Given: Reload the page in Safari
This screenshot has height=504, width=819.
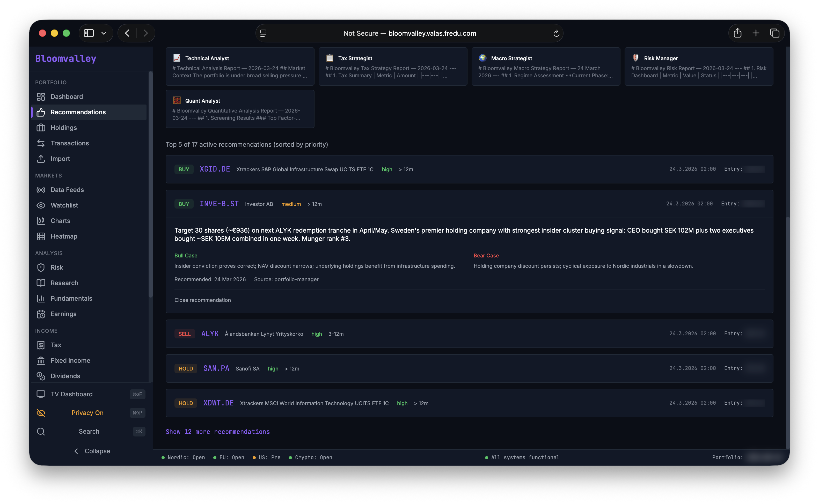Looking at the screenshot, I should pos(556,33).
